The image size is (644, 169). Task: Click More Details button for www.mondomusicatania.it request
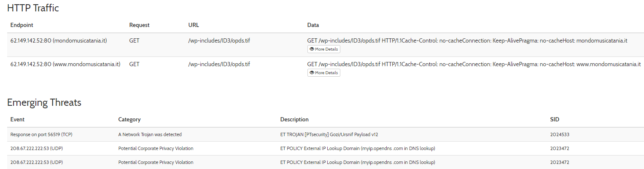(x=323, y=72)
